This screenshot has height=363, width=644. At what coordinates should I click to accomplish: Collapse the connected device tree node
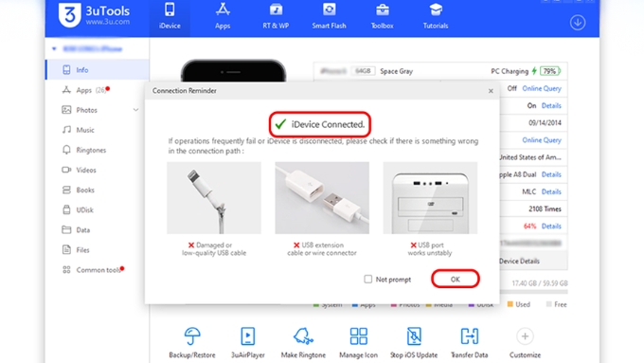[x=54, y=49]
